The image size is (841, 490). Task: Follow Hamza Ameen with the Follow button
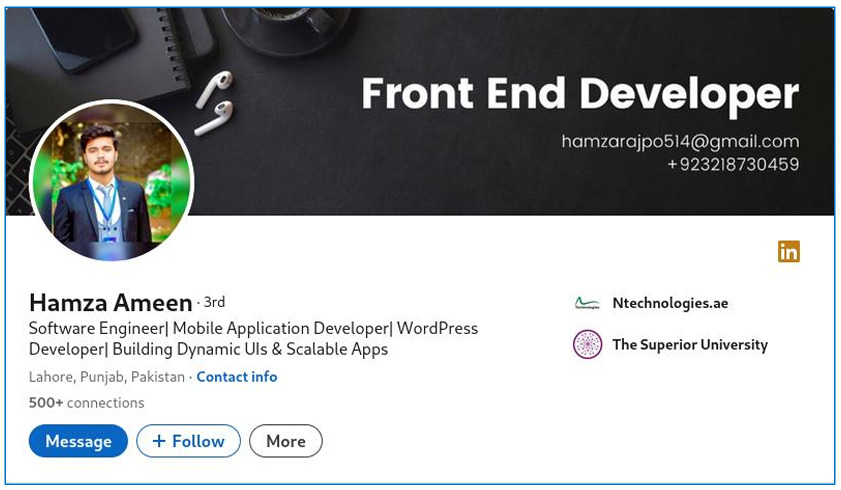click(x=188, y=441)
